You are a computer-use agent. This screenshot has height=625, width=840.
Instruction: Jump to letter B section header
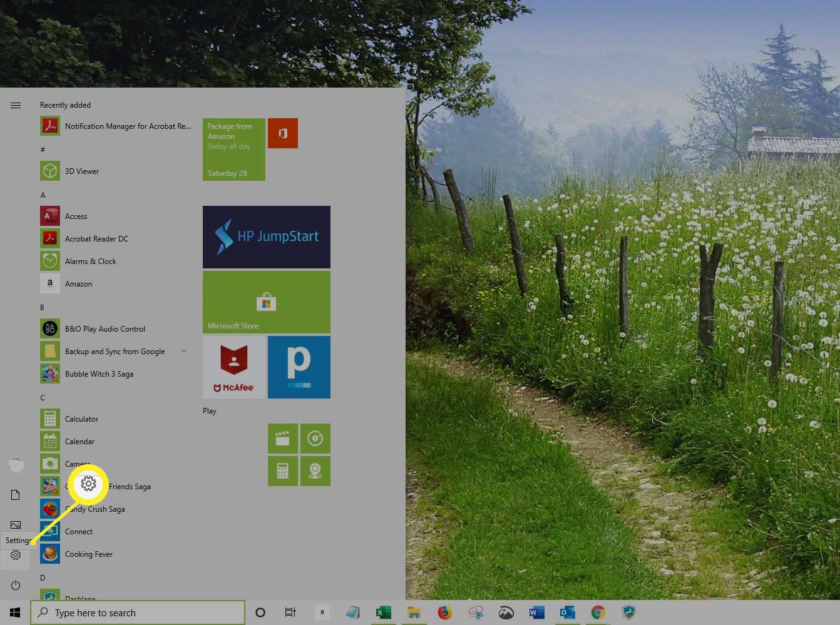42,308
